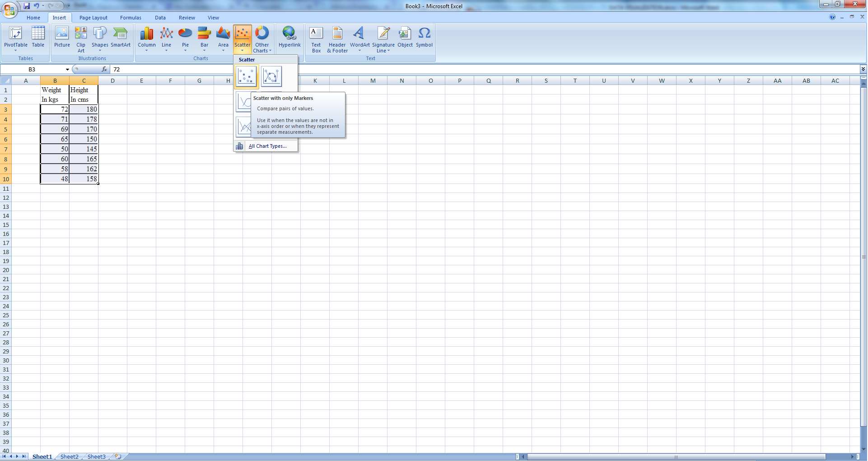The image size is (868, 461).
Task: Click the horizontal scrollbar at bottom
Action: click(676, 456)
